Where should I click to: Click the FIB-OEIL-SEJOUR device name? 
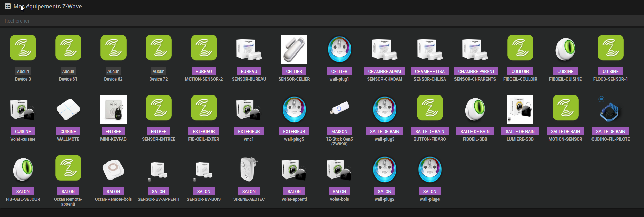23,199
